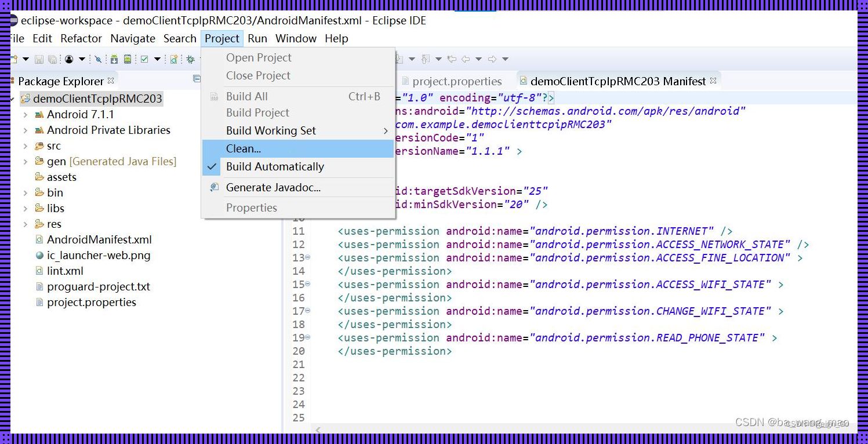The height and width of the screenshot is (444, 868).
Task: Expand the res folder node
Action: click(x=26, y=224)
